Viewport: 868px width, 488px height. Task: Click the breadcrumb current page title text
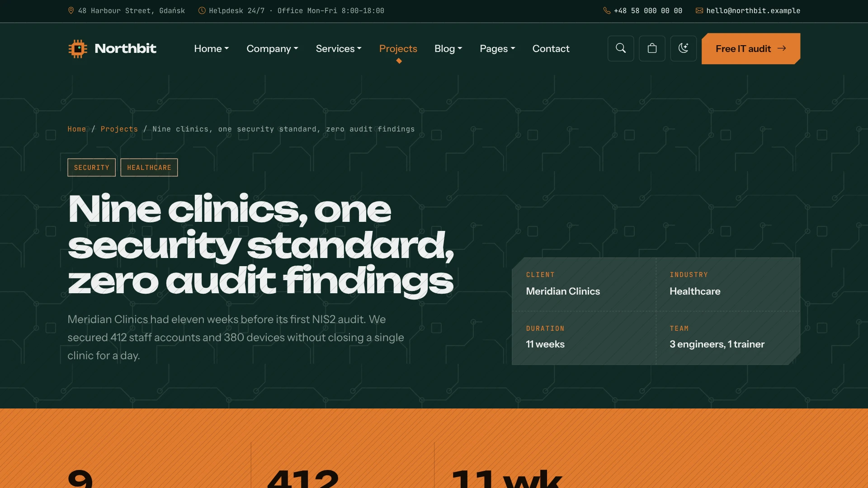click(x=283, y=129)
